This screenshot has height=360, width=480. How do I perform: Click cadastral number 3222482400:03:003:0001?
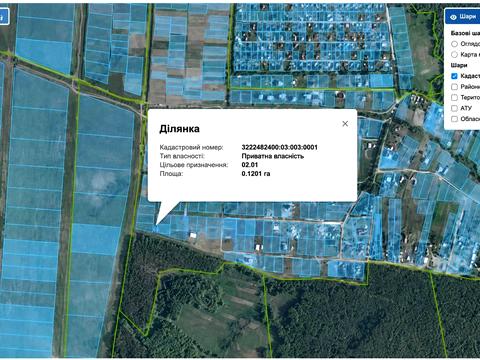click(279, 147)
